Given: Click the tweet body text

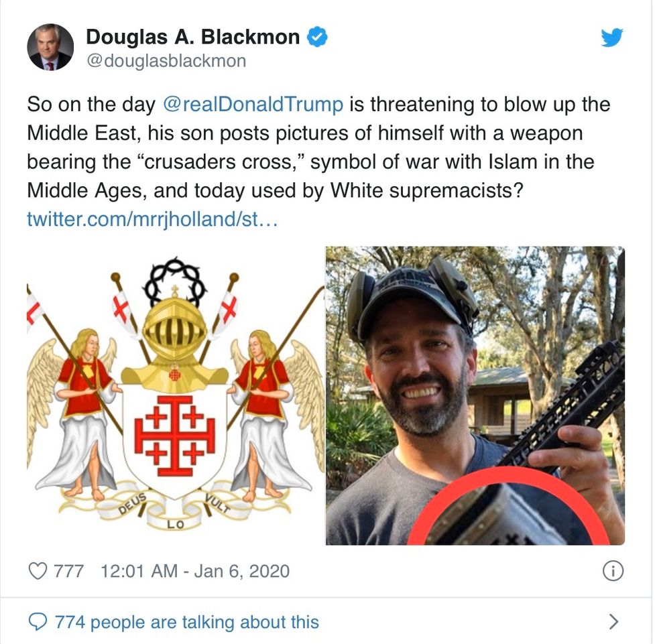Looking at the screenshot, I should [318, 147].
